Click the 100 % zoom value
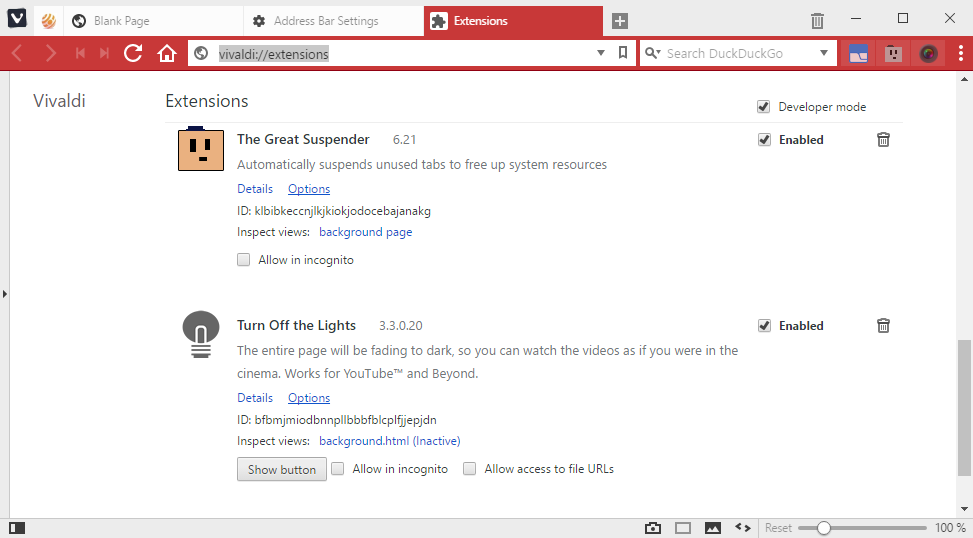 [x=950, y=527]
